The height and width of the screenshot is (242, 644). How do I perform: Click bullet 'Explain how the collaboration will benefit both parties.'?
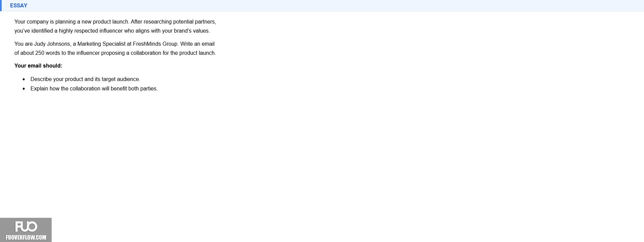(x=94, y=88)
